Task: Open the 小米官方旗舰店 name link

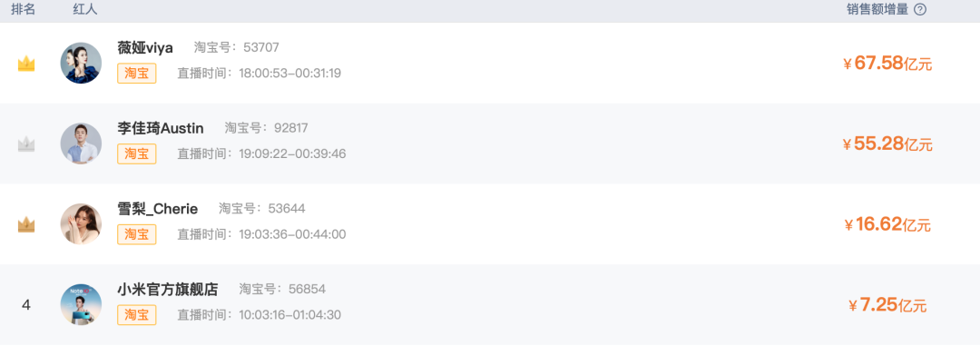Action: [x=168, y=290]
